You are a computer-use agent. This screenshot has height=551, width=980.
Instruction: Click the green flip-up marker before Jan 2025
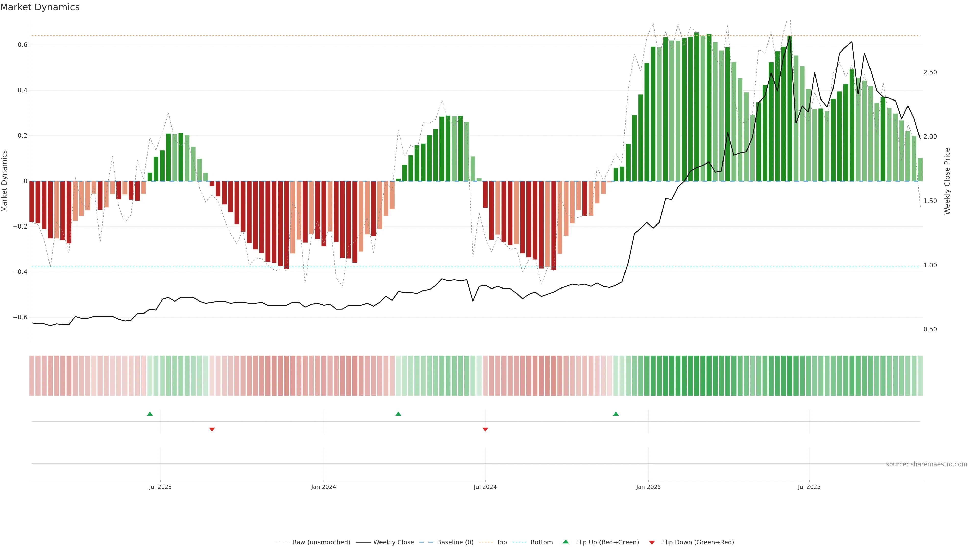click(x=616, y=414)
